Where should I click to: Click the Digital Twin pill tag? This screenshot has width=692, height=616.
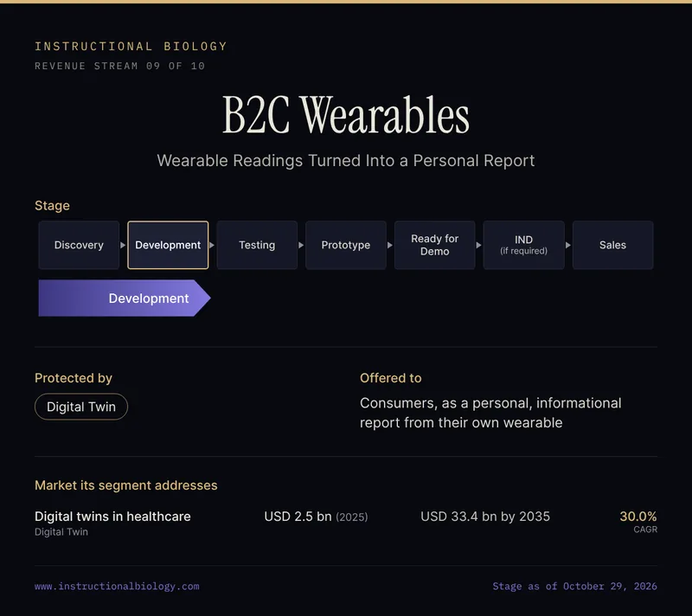(81, 407)
